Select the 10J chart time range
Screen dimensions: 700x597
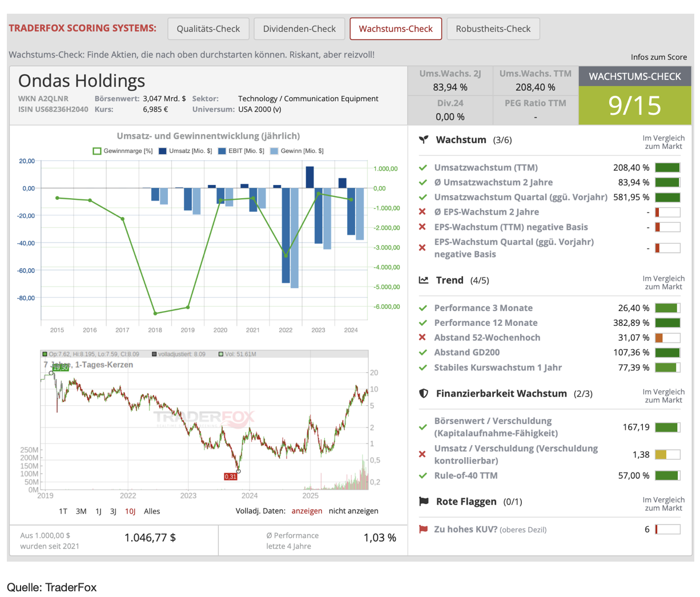[130, 511]
